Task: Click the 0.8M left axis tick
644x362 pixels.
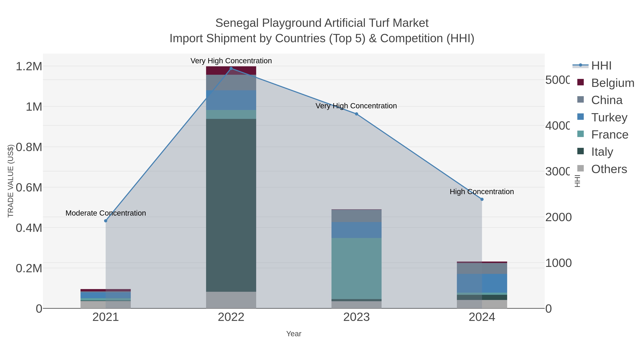Action: pos(29,147)
